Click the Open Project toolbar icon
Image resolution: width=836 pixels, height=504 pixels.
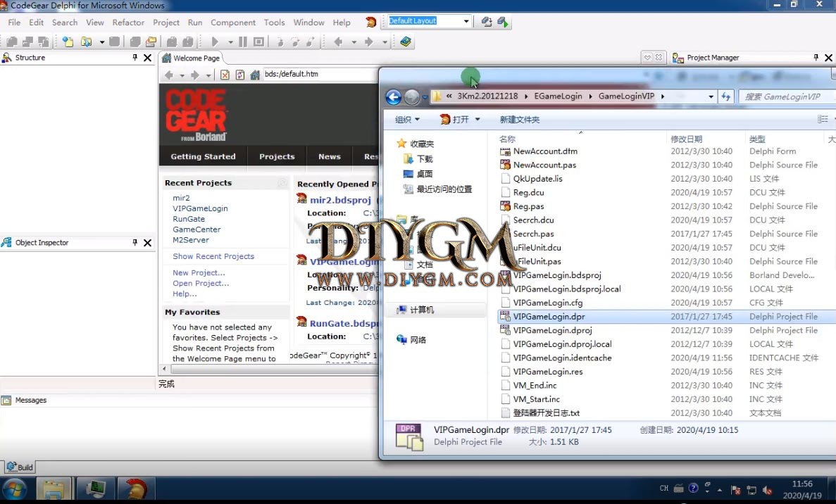coord(151,42)
